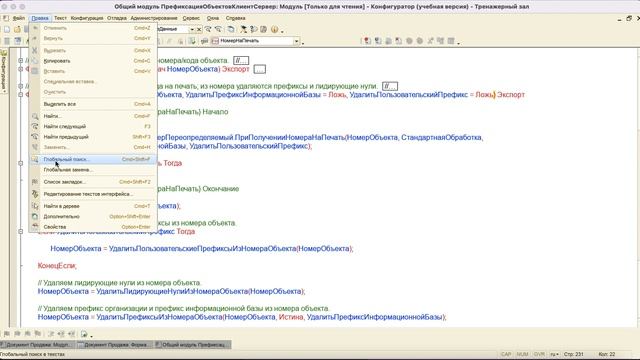This screenshot has width=640, height=360.
Task: Open the Администрирование menu
Action: tap(154, 18)
